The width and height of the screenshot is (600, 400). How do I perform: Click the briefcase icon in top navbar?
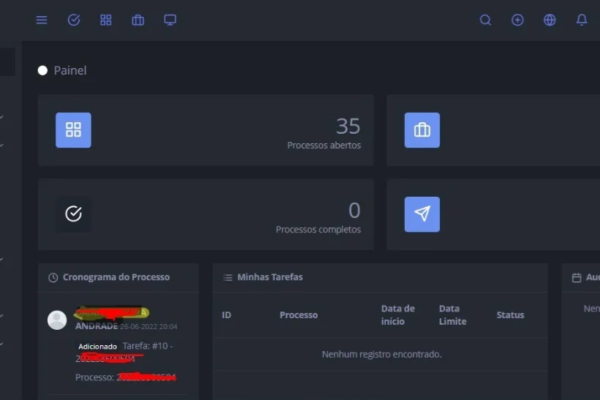[x=138, y=20]
